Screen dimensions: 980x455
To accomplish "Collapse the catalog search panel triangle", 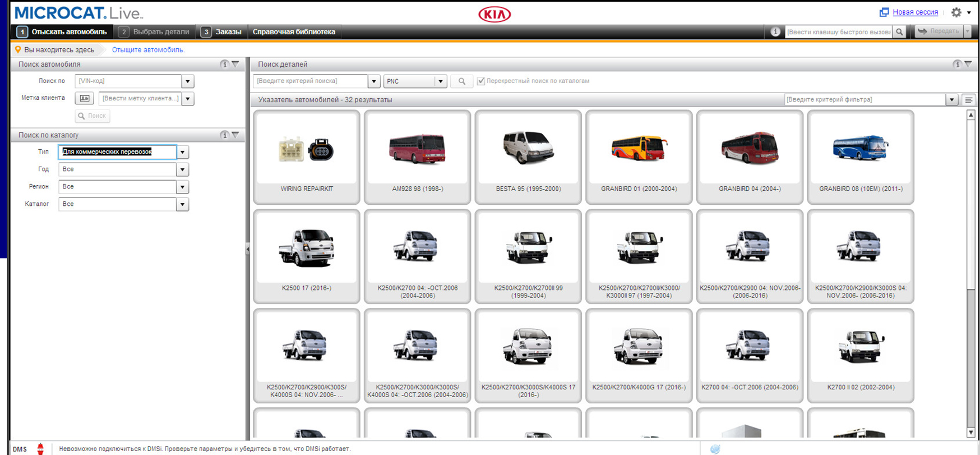I will [x=235, y=135].
